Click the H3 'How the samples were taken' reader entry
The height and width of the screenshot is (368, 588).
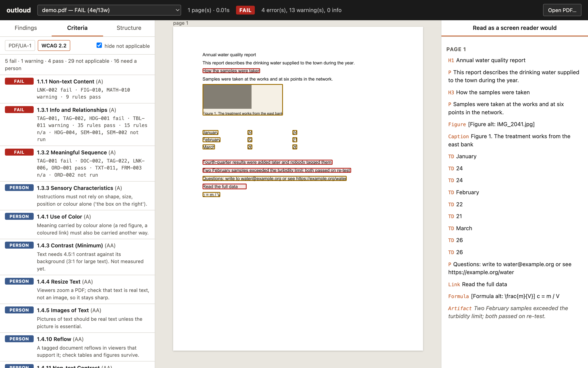click(489, 92)
